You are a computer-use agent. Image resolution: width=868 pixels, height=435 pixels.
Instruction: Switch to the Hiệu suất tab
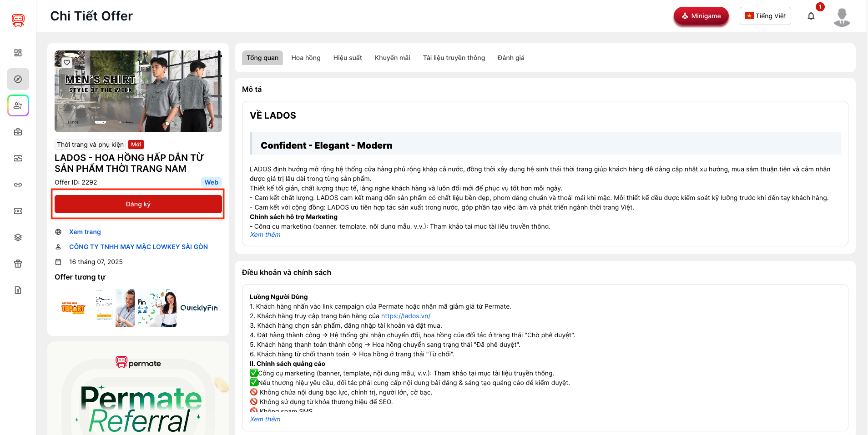[348, 58]
